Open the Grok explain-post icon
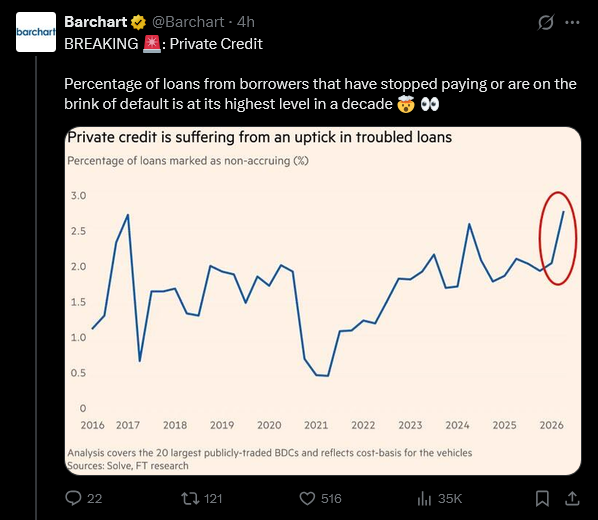Image resolution: width=598 pixels, height=520 pixels. click(x=545, y=23)
